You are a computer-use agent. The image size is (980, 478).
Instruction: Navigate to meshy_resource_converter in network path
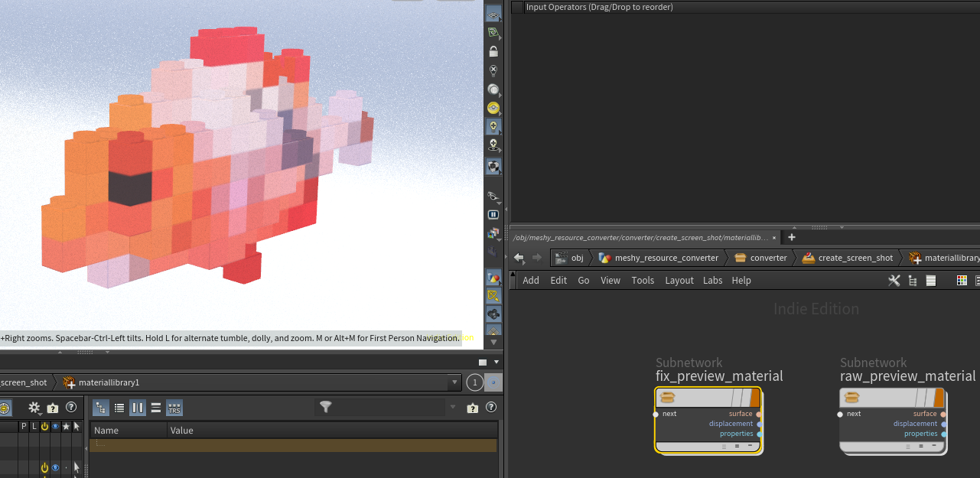tap(659, 258)
